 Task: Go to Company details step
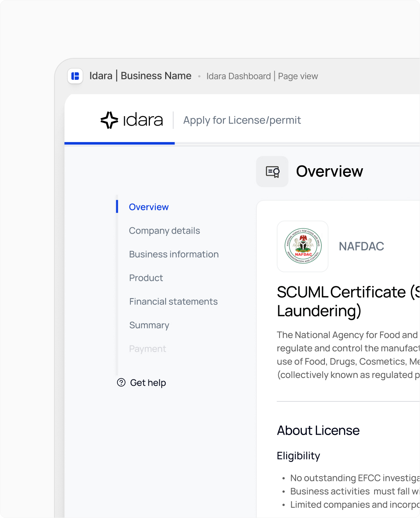(164, 231)
